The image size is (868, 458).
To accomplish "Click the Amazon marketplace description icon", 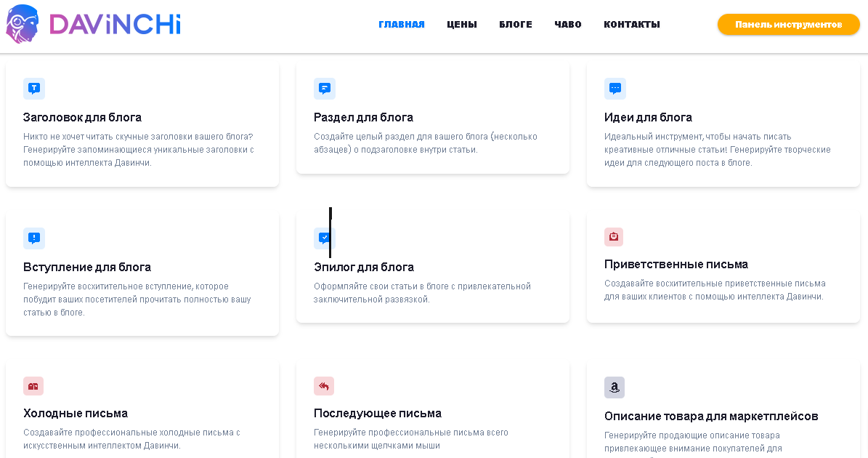I will (615, 387).
